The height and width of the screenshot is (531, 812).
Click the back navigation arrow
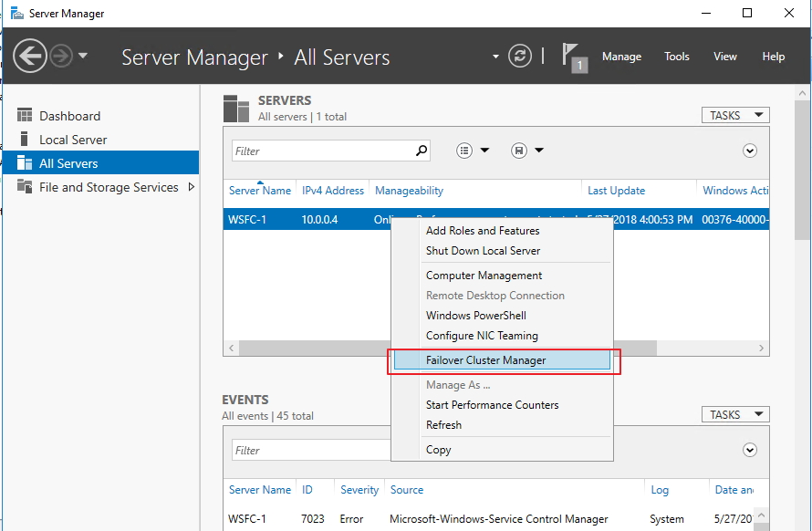(30, 57)
